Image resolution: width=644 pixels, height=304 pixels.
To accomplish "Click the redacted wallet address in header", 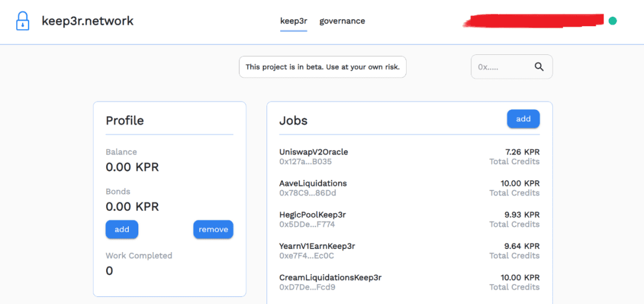I will pyautogui.click(x=533, y=20).
